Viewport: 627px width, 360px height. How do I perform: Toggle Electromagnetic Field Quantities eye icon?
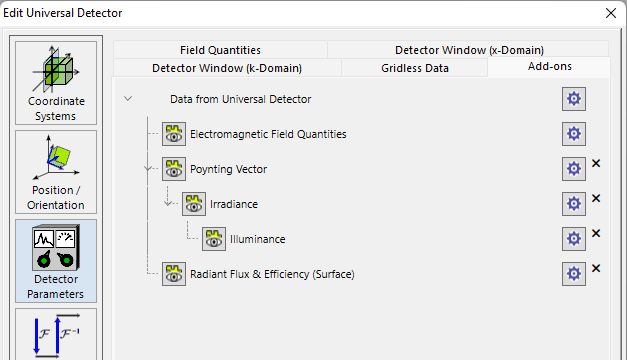click(174, 134)
